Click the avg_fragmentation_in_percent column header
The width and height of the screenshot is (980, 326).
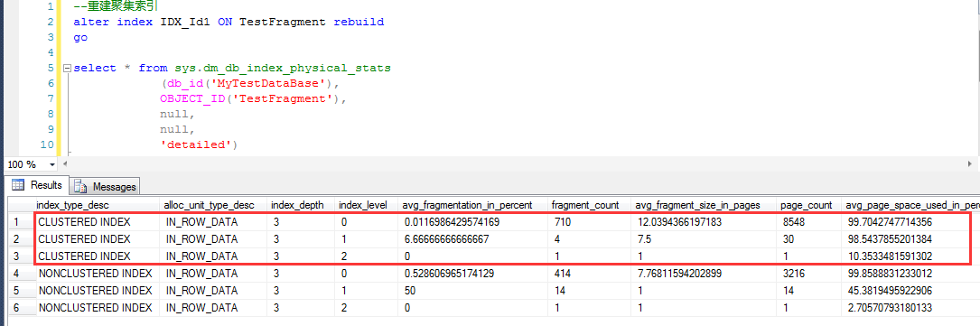point(467,205)
